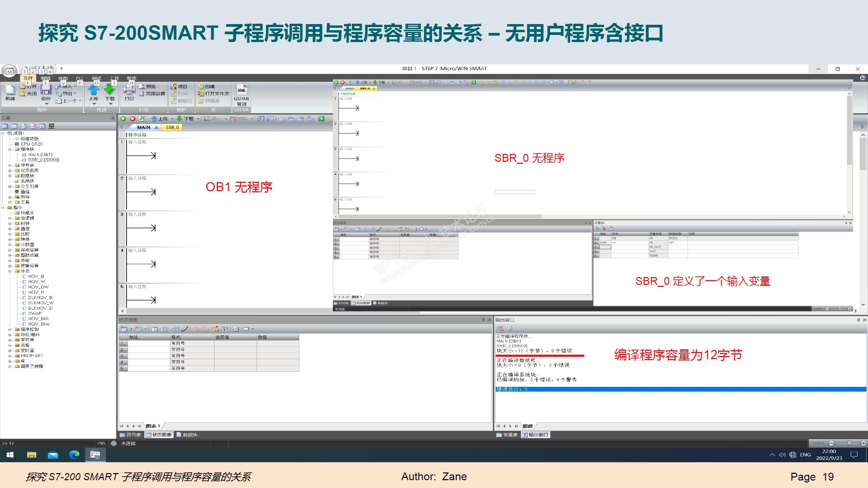868x488 pixels.
Task: Switch to the SBR_0 editor tab
Action: coord(172,127)
